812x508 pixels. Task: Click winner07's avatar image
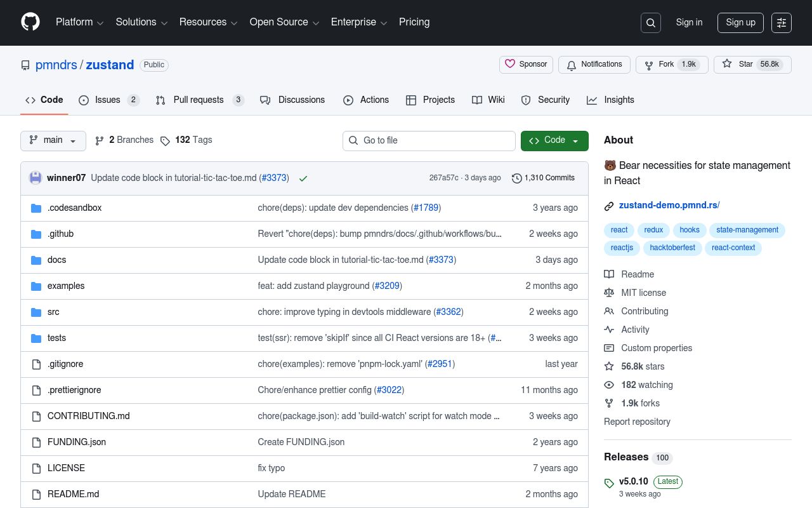point(36,178)
